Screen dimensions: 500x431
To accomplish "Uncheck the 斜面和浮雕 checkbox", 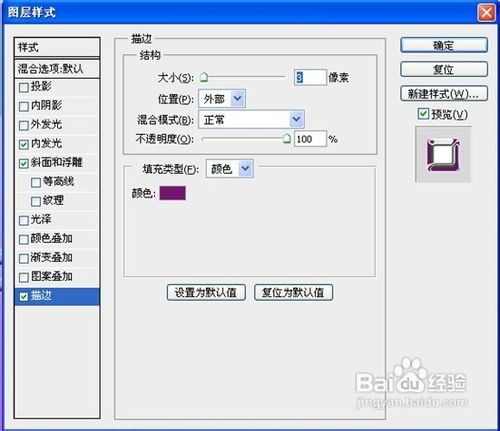I will (x=24, y=163).
